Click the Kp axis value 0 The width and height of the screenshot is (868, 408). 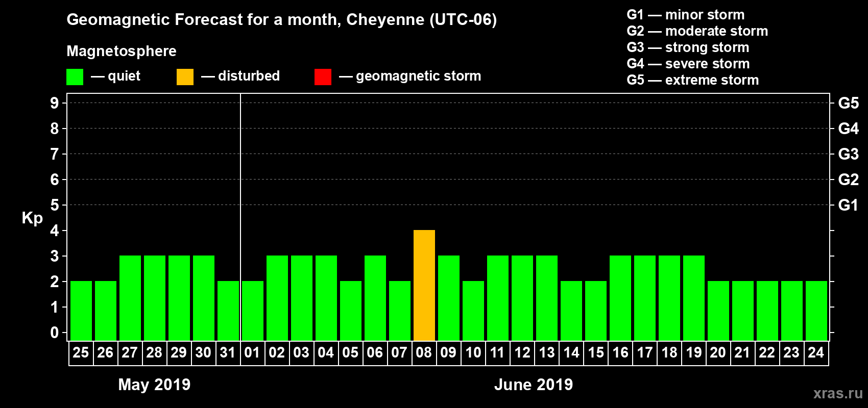[55, 333]
